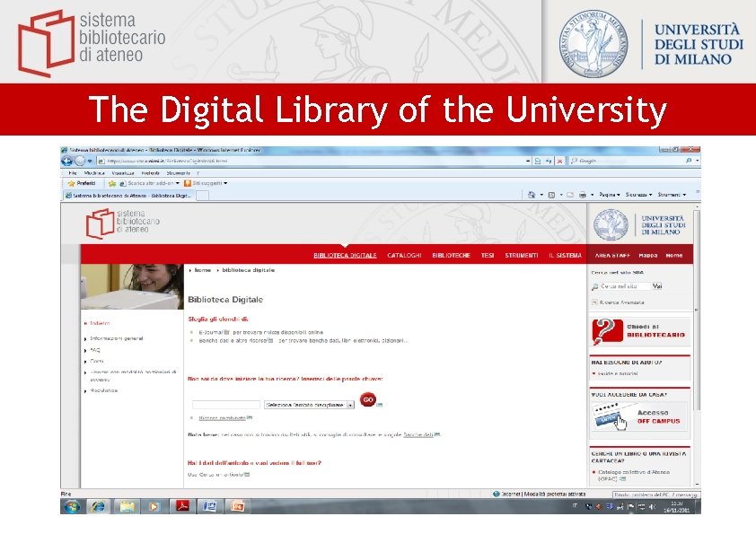756x534 pixels.
Task: Click the E-Journal link
Action: [211, 333]
